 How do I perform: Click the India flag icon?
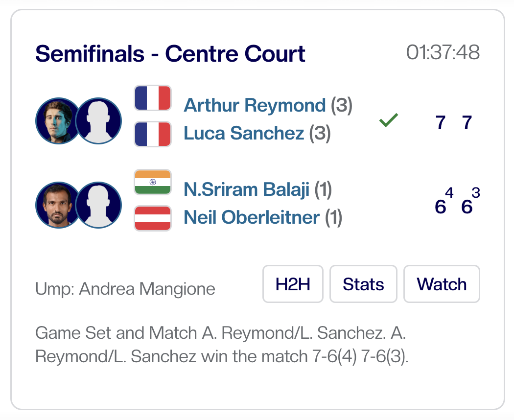(x=153, y=182)
